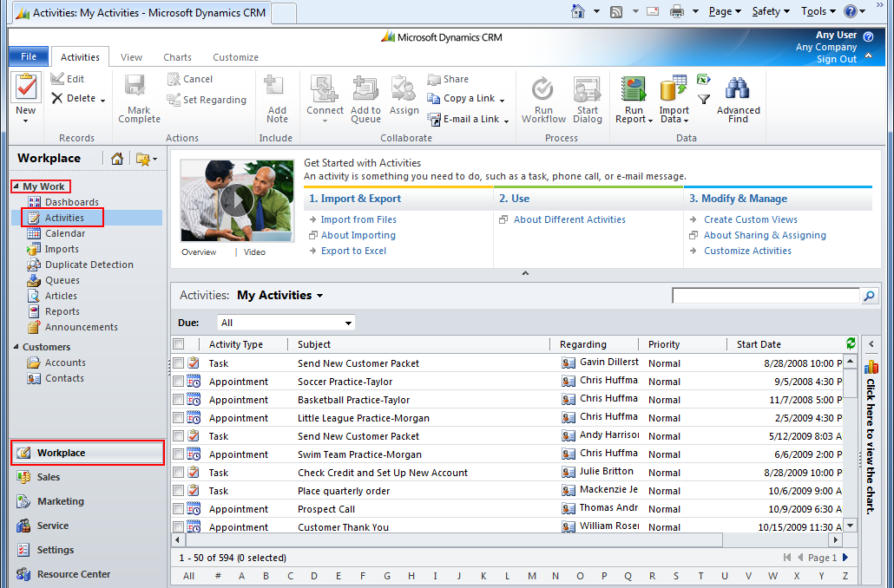This screenshot has height=588, width=894.
Task: Click the Add to Queue icon
Action: pyautogui.click(x=365, y=88)
